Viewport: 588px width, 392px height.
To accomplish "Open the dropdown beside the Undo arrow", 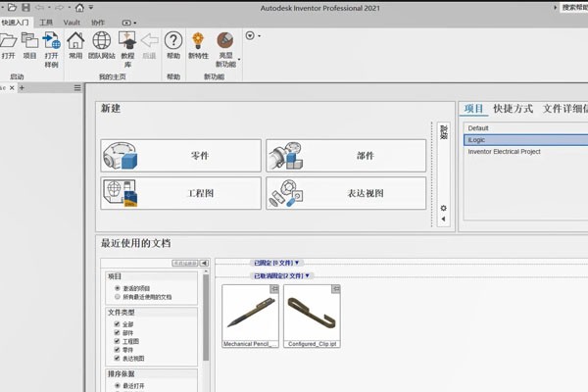I will (x=49, y=7).
